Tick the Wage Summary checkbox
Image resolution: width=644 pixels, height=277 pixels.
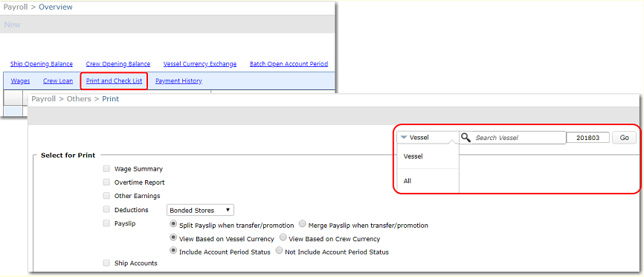point(107,168)
